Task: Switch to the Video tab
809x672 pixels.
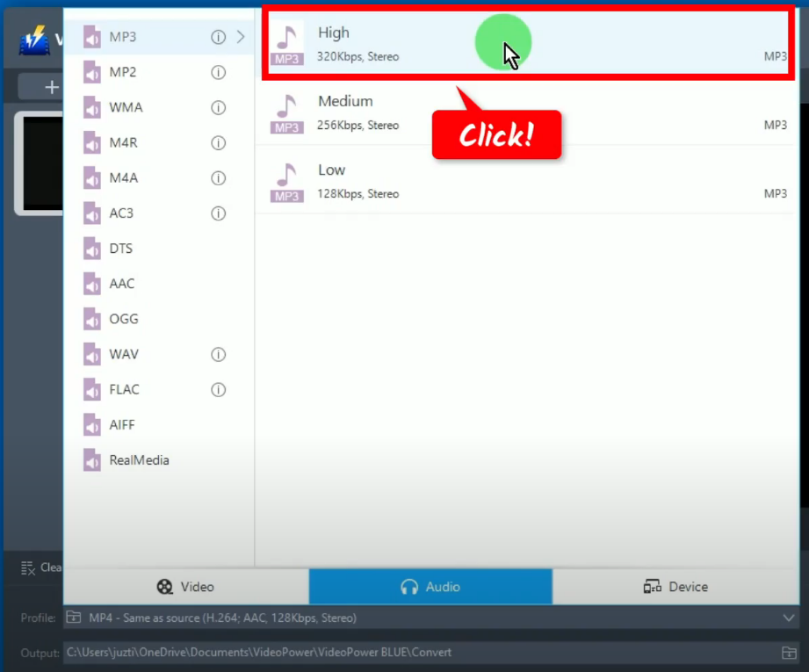Action: pos(184,586)
